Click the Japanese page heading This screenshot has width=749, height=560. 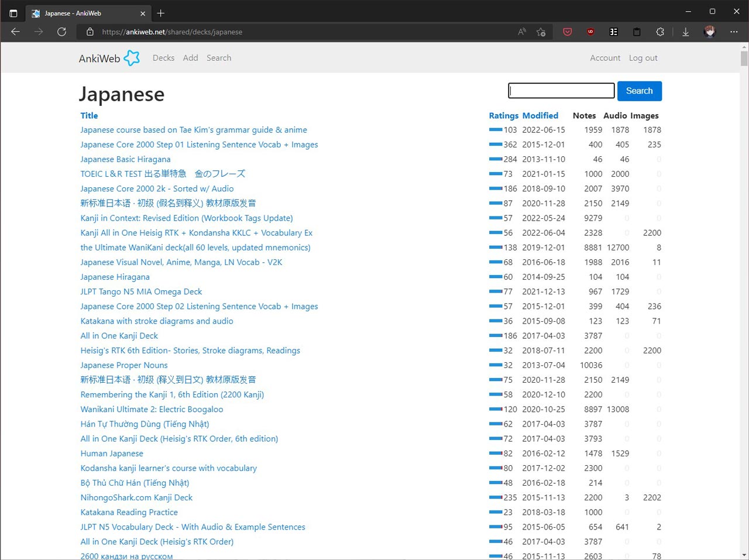(122, 94)
